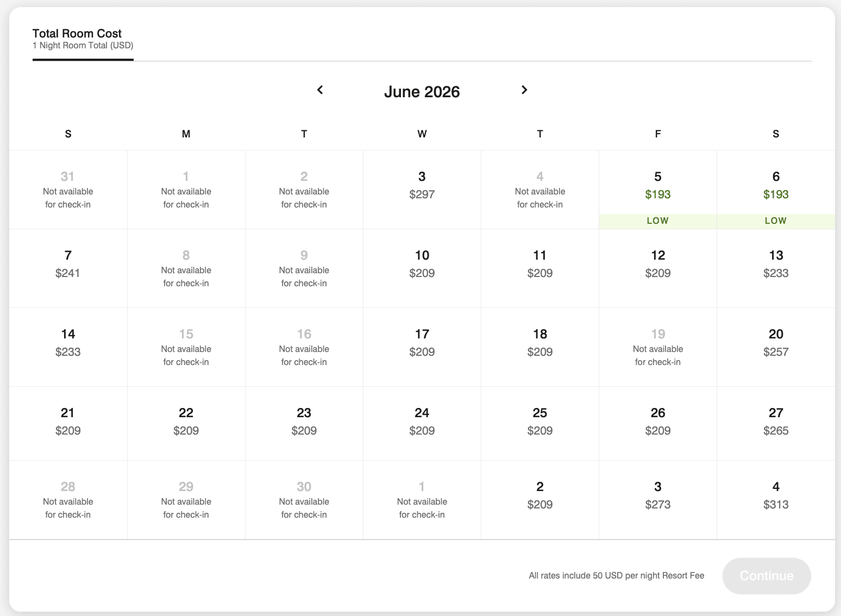Click the Continue button

[x=767, y=576]
